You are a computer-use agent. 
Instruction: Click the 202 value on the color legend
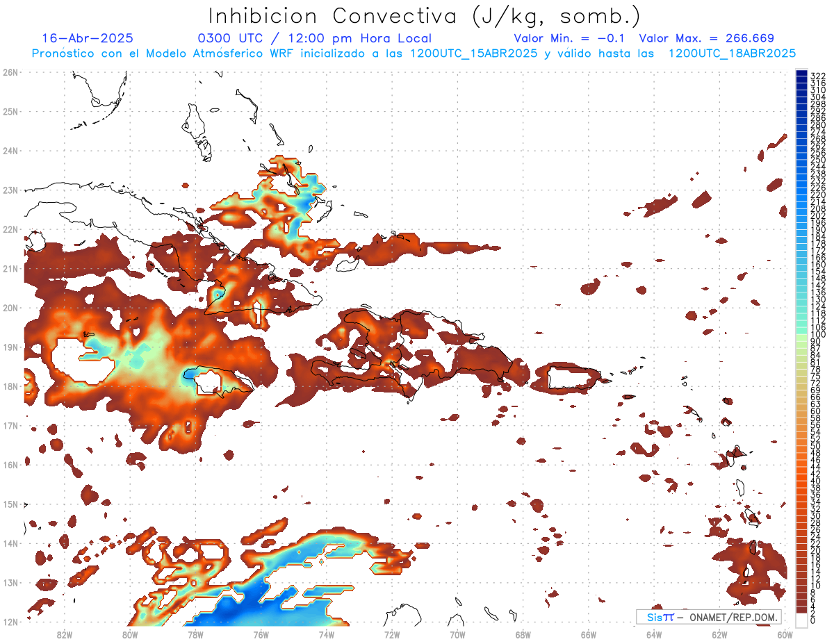pos(818,216)
